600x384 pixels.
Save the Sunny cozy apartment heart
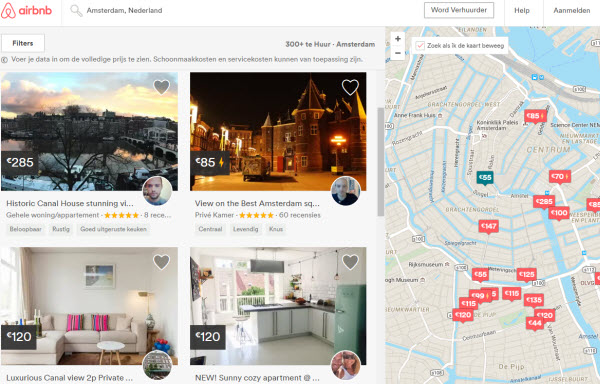350,262
